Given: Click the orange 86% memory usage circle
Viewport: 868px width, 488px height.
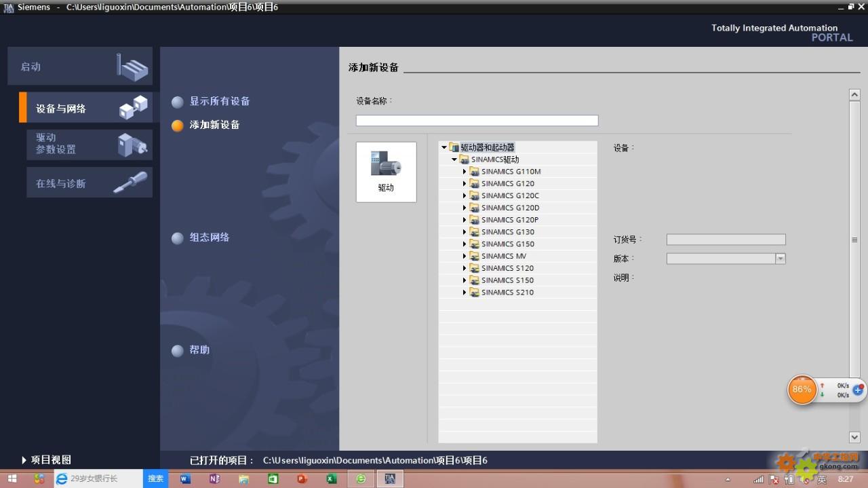Looking at the screenshot, I should pos(802,390).
